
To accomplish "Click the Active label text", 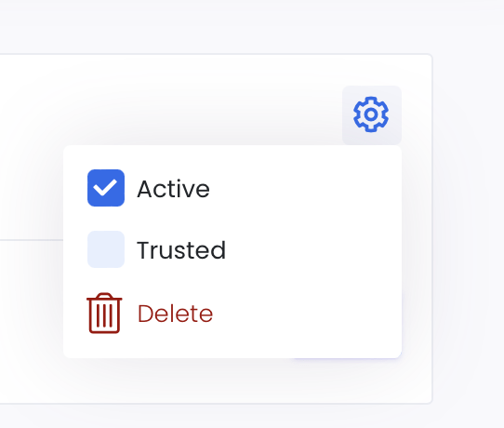I will click(174, 189).
